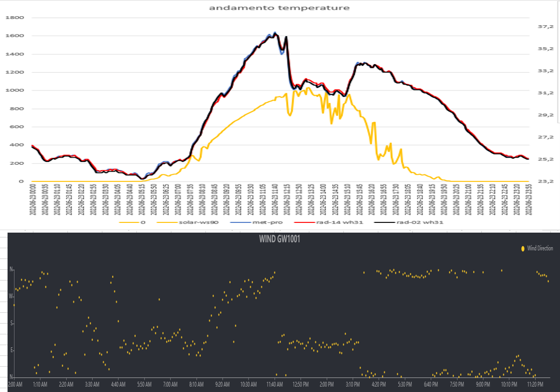Click the W direction label on wind axis
Image resolution: width=560 pixels, height=392 pixels.
[x=11, y=296]
